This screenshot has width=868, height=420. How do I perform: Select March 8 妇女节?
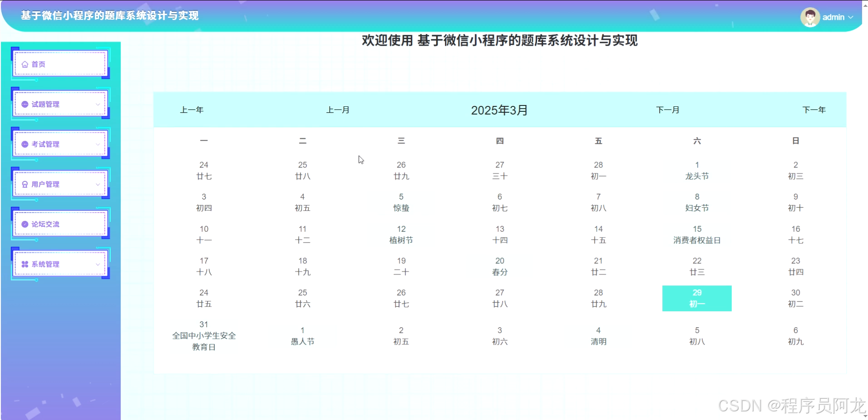pos(697,202)
